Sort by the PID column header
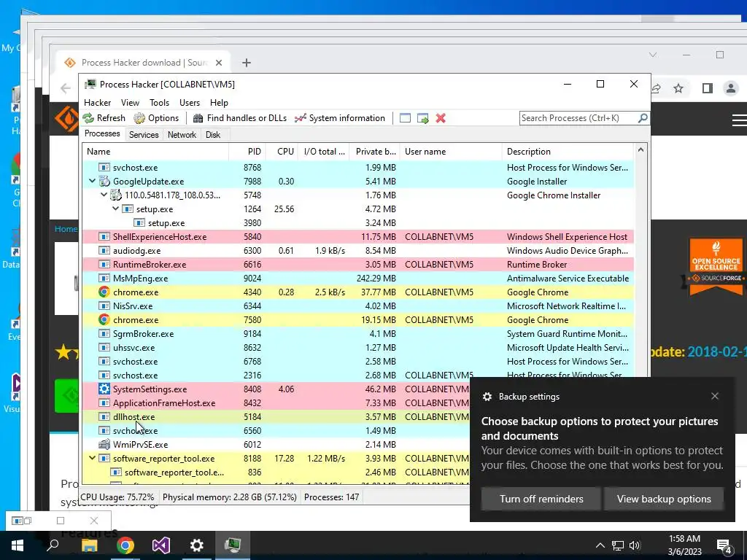 pyautogui.click(x=247, y=152)
